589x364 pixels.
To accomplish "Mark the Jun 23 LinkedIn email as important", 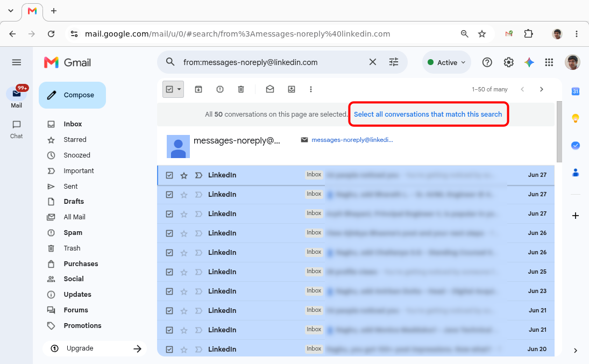I will (198, 291).
